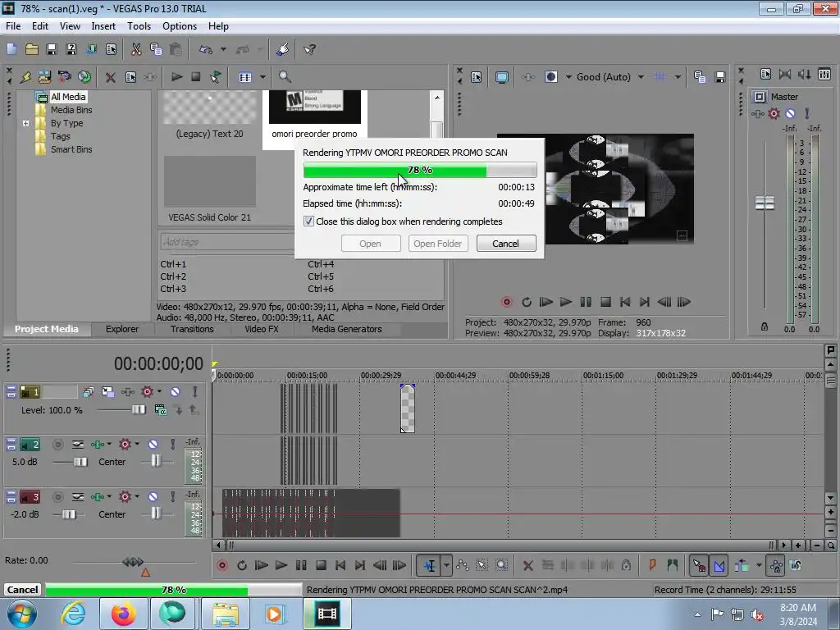
Task: Click Pause in the video preview transport
Action: [586, 302]
